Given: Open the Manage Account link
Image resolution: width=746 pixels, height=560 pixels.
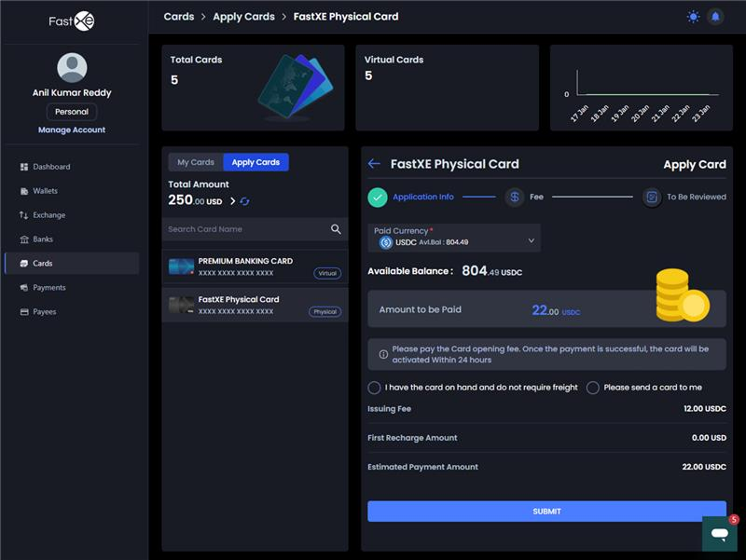Looking at the screenshot, I should 72,130.
